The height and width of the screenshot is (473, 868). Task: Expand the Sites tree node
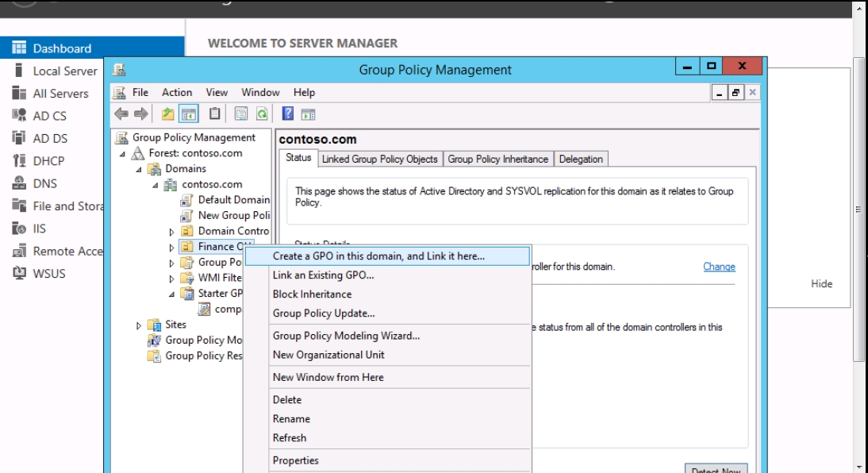(x=138, y=325)
